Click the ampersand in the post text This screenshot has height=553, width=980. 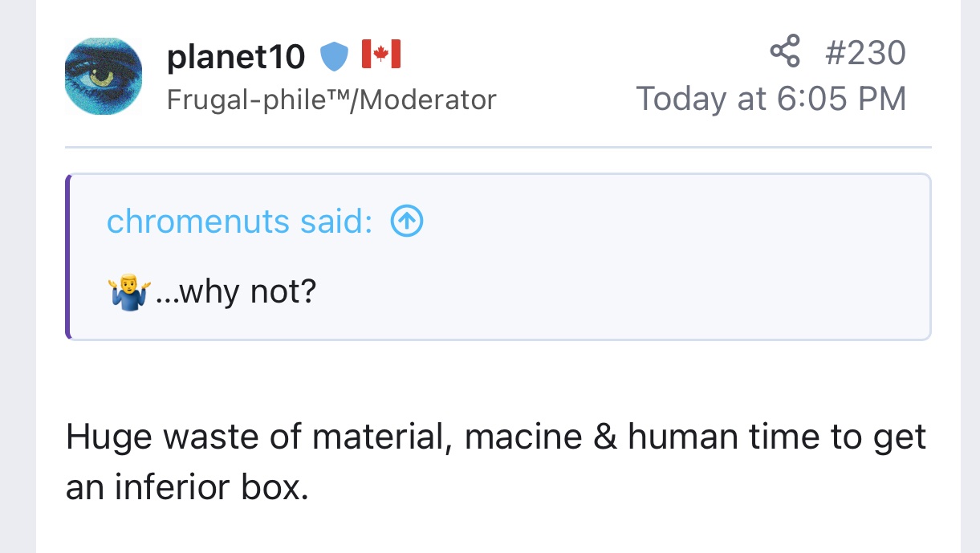605,437
